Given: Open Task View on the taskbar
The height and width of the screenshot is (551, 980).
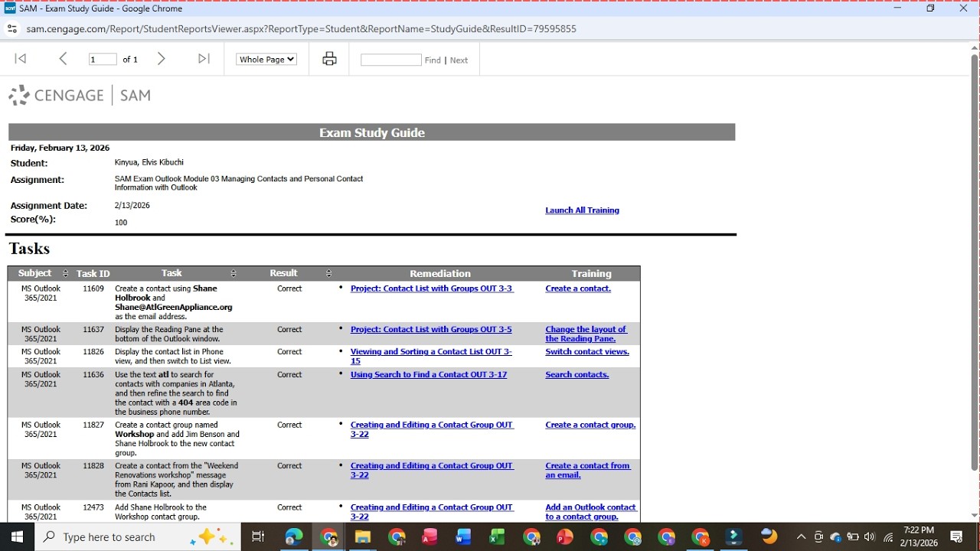Looking at the screenshot, I should [x=258, y=537].
